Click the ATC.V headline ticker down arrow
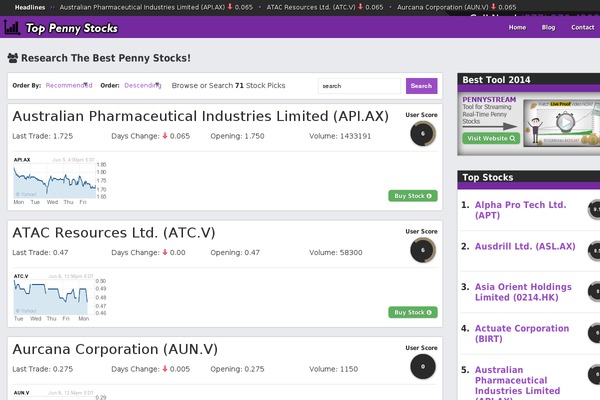 point(360,7)
